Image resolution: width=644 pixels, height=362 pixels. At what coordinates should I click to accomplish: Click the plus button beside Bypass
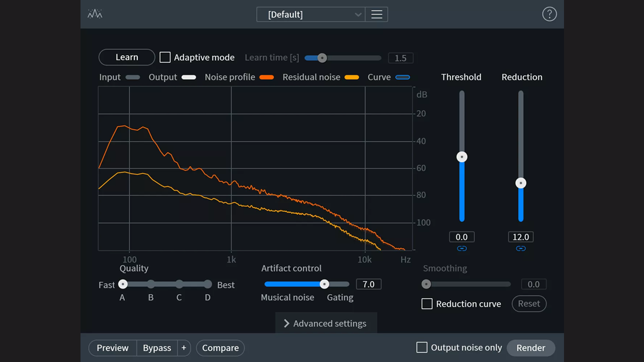click(x=184, y=348)
